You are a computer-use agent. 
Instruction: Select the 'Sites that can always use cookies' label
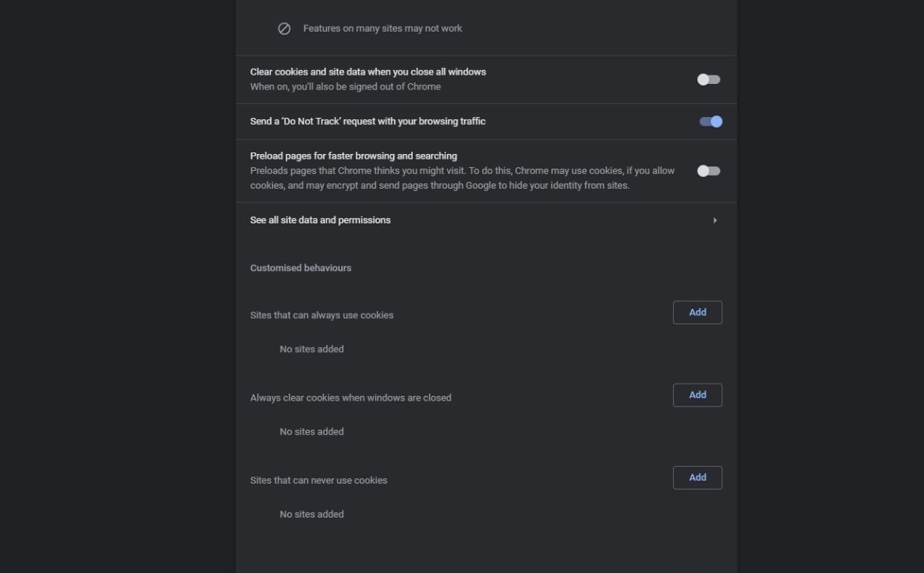[x=321, y=315]
